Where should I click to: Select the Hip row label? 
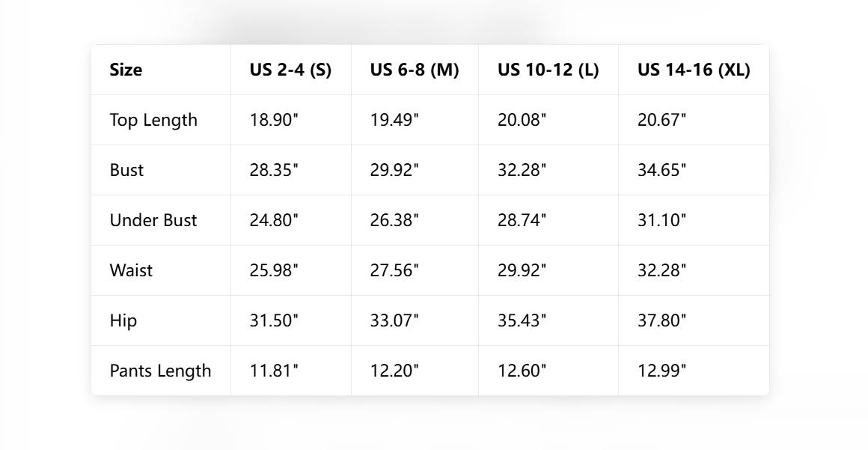[123, 320]
